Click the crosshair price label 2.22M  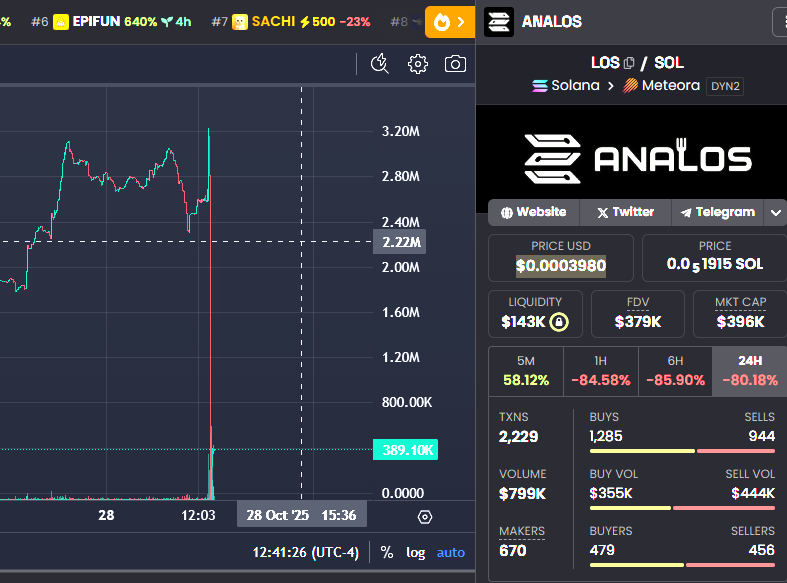400,242
